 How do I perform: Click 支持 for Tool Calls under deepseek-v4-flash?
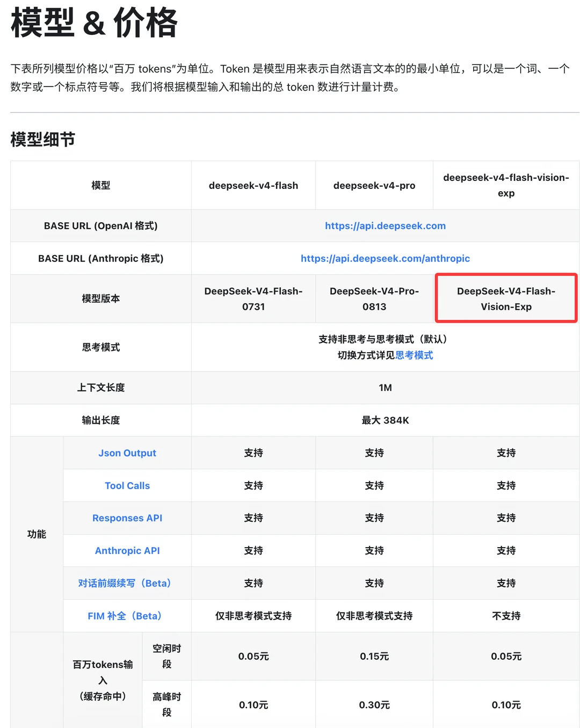point(253,486)
